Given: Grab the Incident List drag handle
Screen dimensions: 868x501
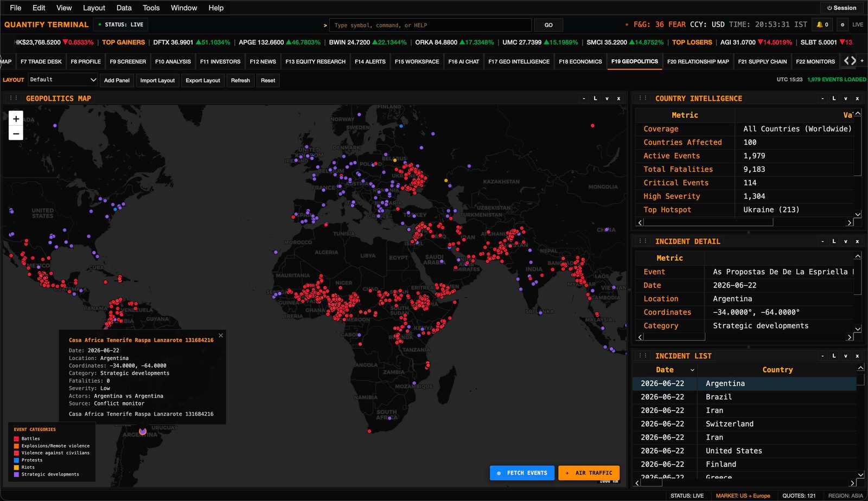Looking at the screenshot, I should pos(642,356).
